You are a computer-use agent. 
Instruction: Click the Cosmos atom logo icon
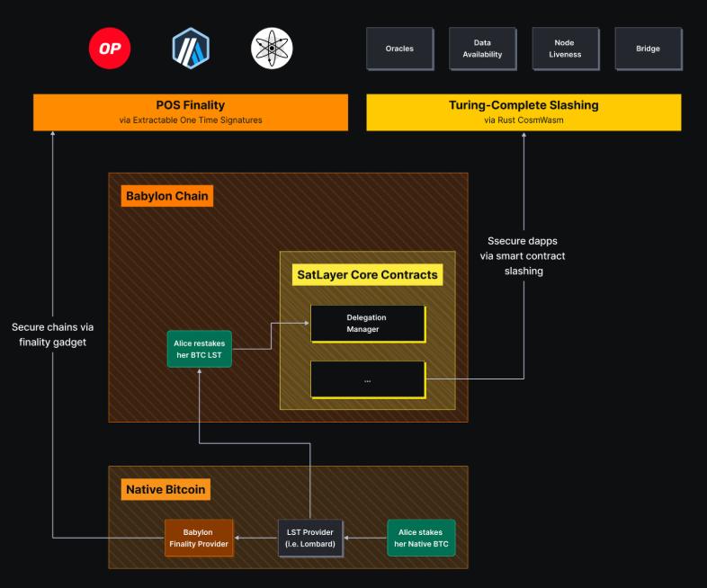(272, 49)
